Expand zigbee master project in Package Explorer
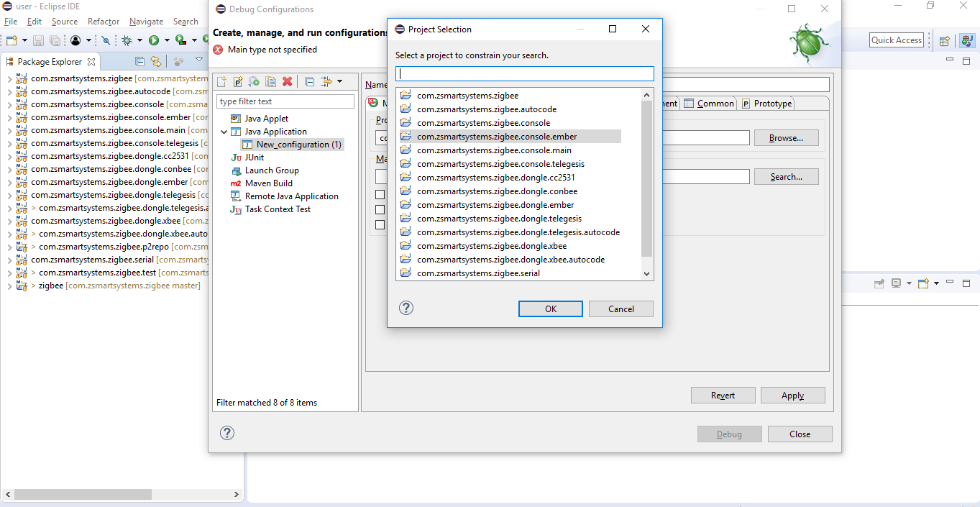Screen dimensions: 980x507 pyautogui.click(x=9, y=286)
